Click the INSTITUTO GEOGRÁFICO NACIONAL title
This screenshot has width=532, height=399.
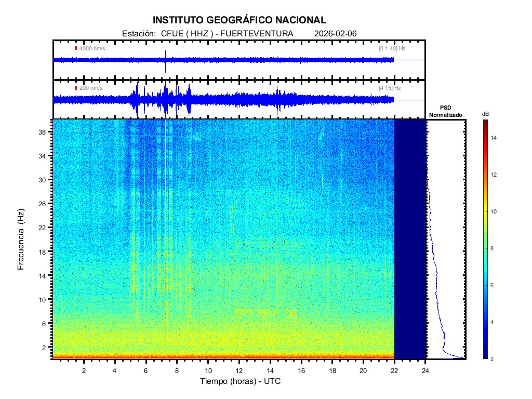click(x=240, y=20)
